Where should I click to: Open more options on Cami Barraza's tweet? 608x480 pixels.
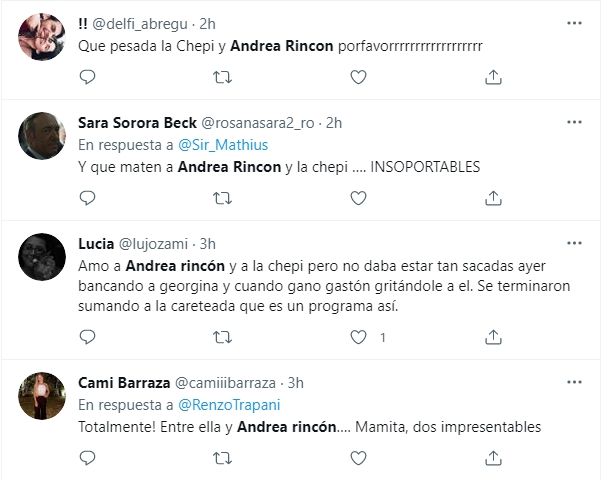click(x=574, y=382)
